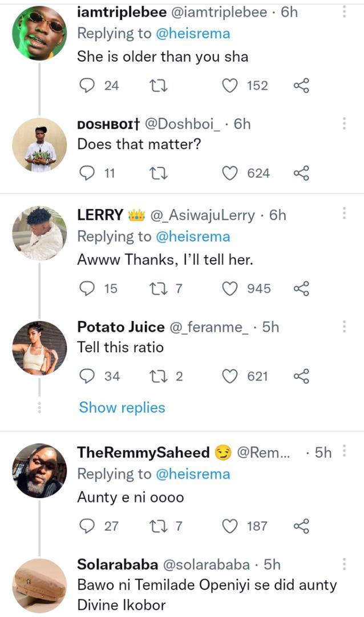Open more options menu on LERRY's tweet

click(344, 213)
